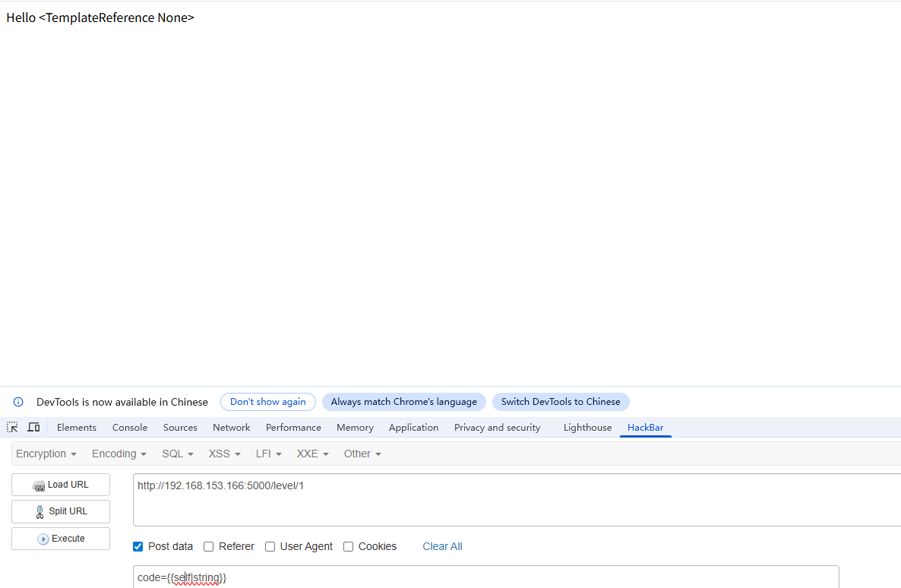Expand the XSS dropdown menu
The height and width of the screenshot is (588, 901).
(x=224, y=454)
